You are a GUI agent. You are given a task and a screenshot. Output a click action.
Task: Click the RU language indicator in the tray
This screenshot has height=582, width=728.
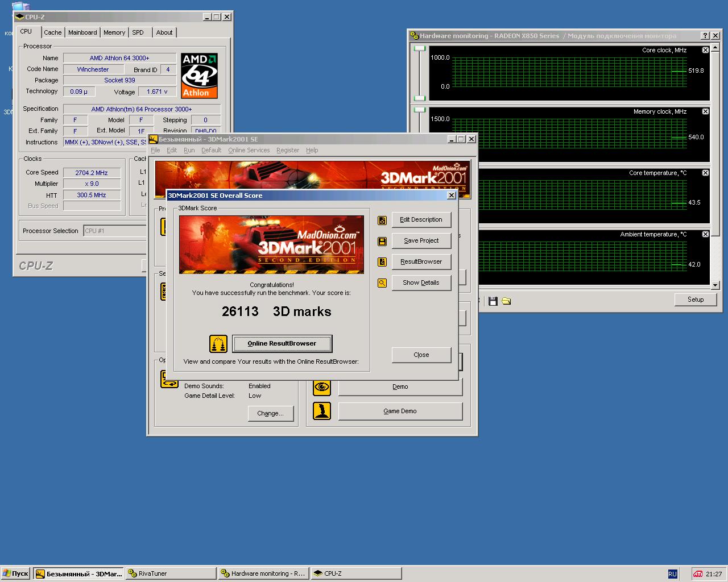[672, 574]
